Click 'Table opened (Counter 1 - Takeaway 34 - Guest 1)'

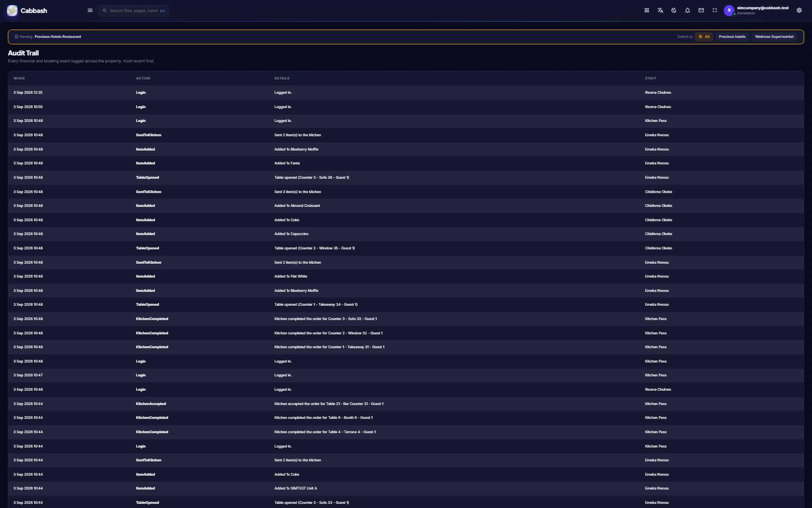[x=316, y=305]
